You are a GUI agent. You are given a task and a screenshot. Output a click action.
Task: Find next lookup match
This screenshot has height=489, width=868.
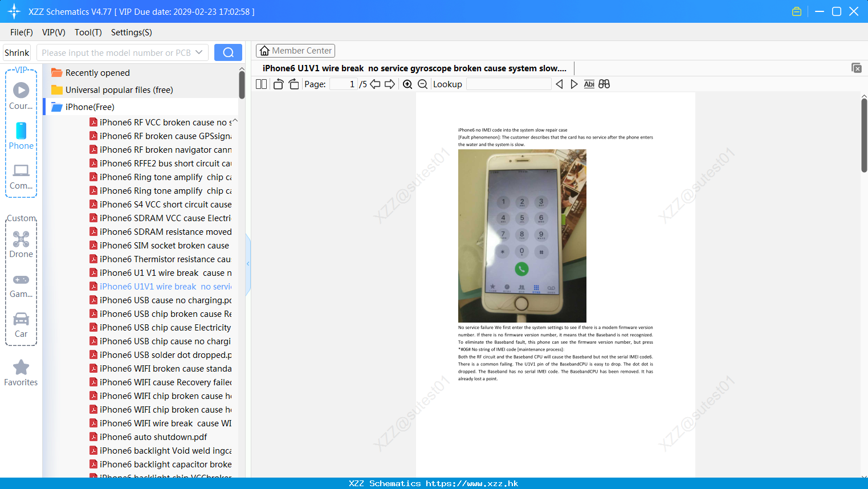point(574,84)
